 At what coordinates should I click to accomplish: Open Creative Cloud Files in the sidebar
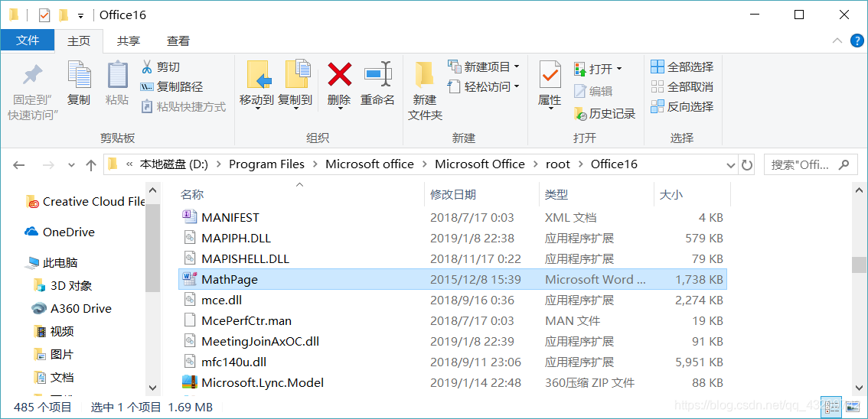pyautogui.click(x=85, y=202)
